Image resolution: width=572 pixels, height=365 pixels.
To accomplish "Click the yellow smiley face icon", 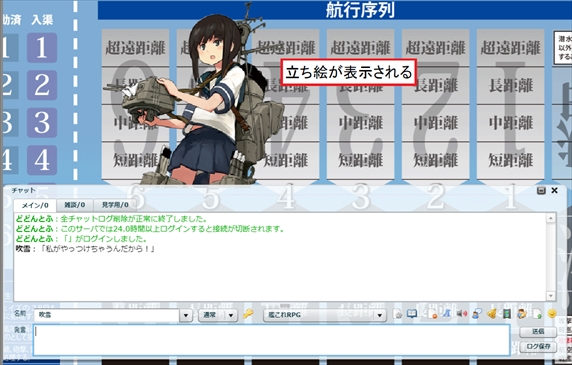I will point(552,314).
